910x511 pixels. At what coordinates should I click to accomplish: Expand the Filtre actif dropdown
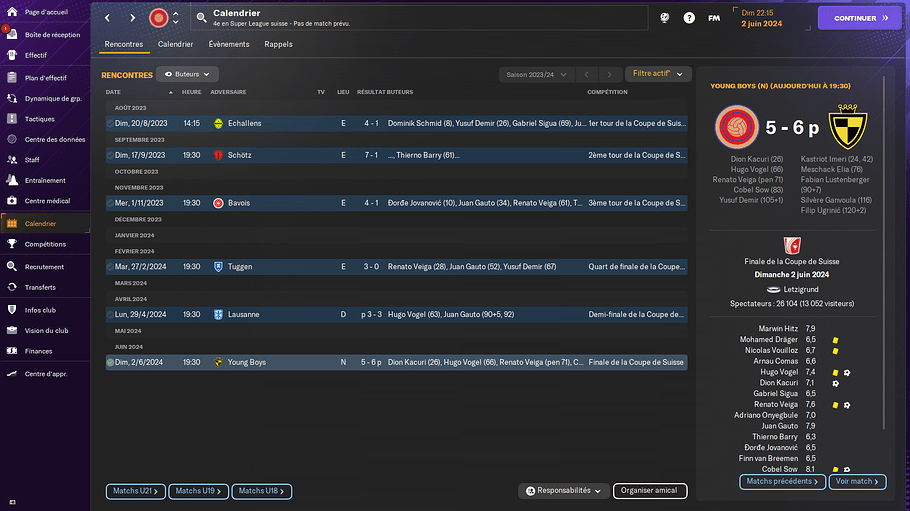[x=658, y=74]
